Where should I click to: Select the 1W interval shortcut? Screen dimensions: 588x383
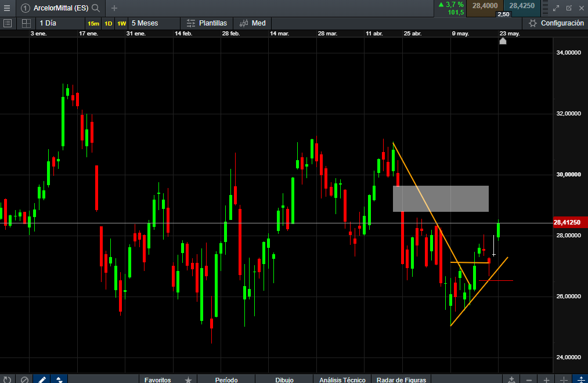tap(121, 24)
